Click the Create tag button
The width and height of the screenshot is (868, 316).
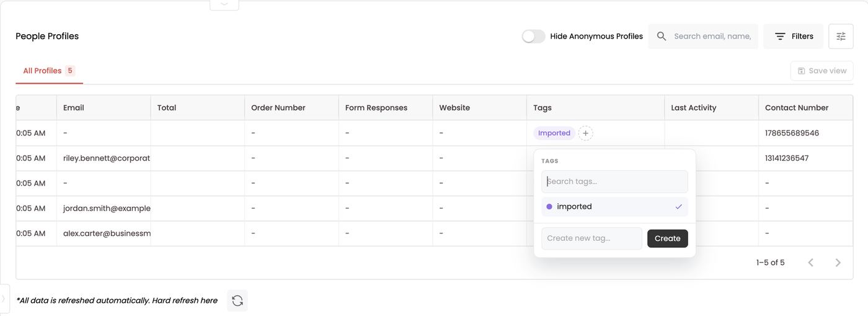click(x=667, y=238)
